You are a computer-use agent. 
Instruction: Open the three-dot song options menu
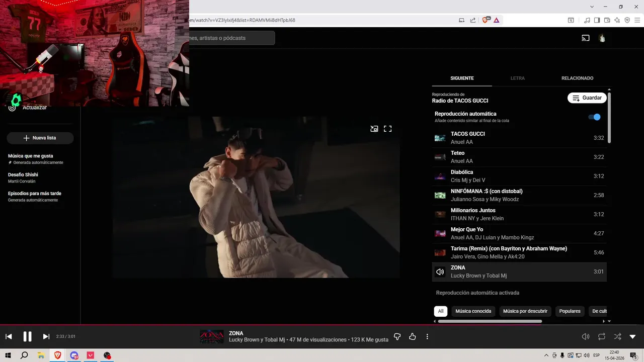click(x=427, y=336)
